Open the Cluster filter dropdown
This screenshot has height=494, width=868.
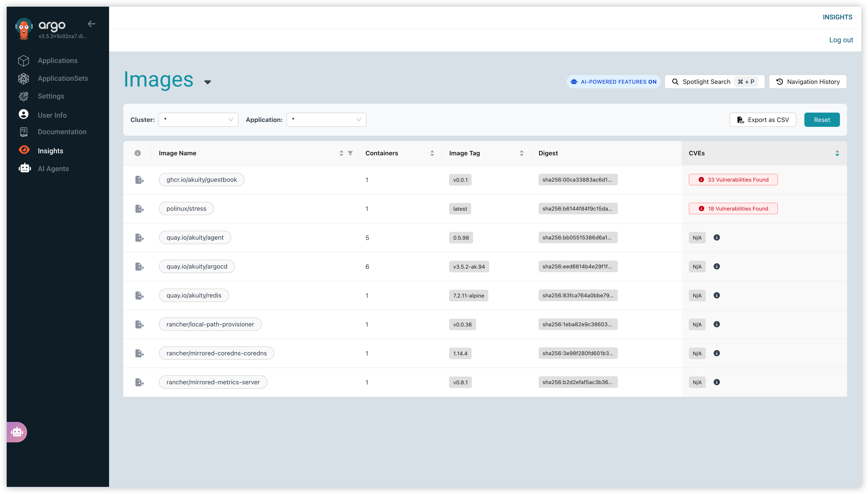199,120
